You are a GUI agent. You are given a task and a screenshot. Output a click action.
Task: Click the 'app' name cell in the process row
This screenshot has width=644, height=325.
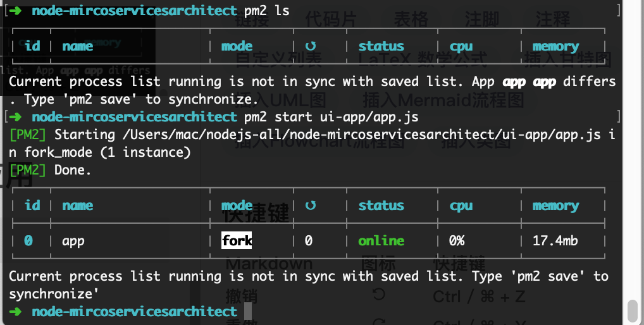(x=73, y=242)
